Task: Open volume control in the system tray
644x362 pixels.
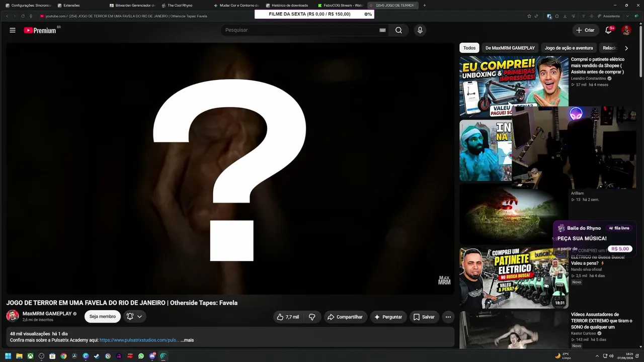Action: 611,356
